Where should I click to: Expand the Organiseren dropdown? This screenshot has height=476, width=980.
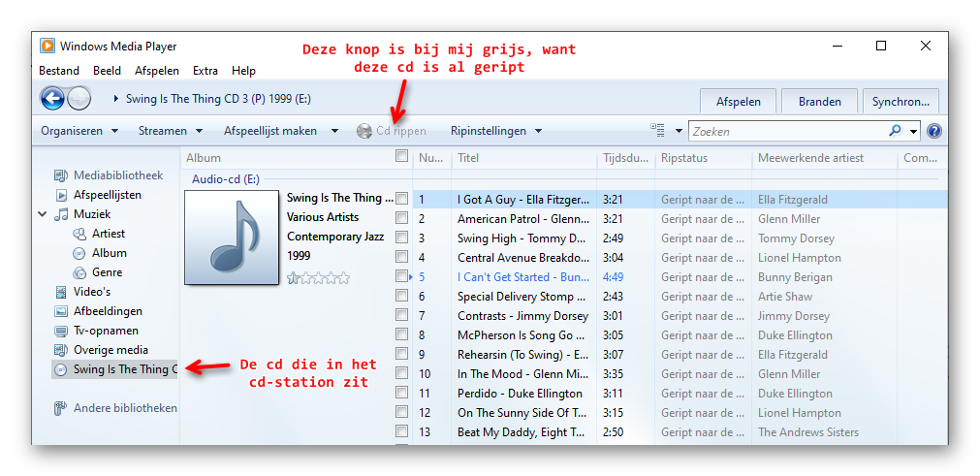point(79,131)
